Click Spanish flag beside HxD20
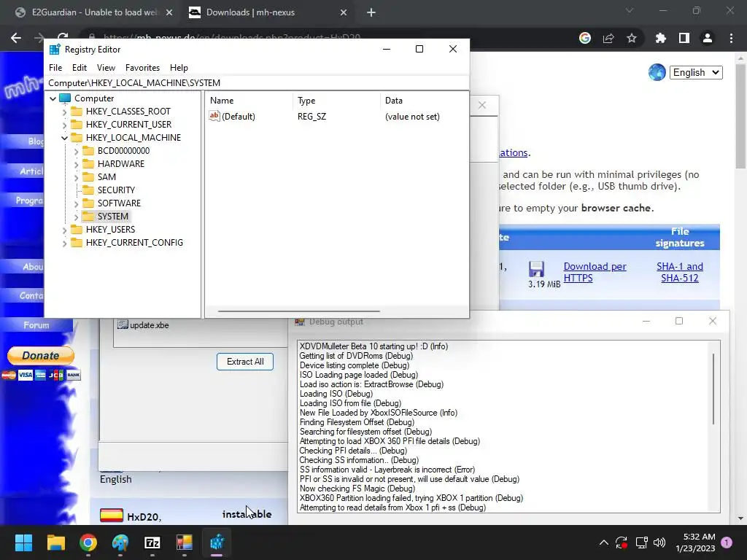The height and width of the screenshot is (560, 747). coord(112,516)
